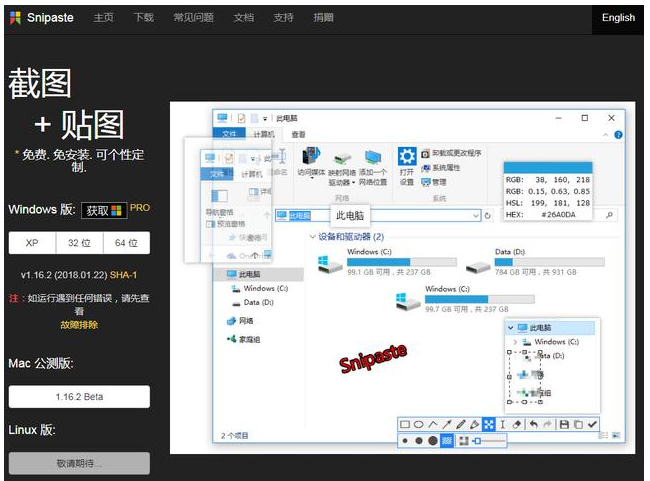Click the 获取 Windows store button
The height and width of the screenshot is (481, 650).
(104, 211)
